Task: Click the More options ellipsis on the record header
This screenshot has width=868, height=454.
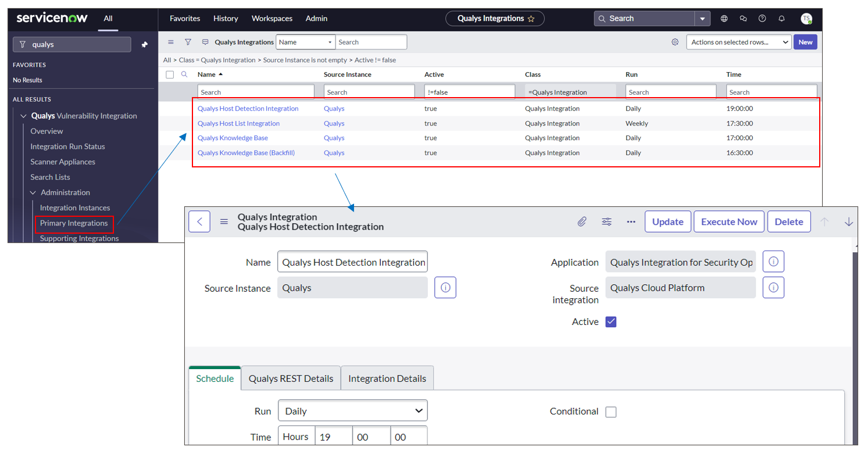Action: click(x=631, y=221)
